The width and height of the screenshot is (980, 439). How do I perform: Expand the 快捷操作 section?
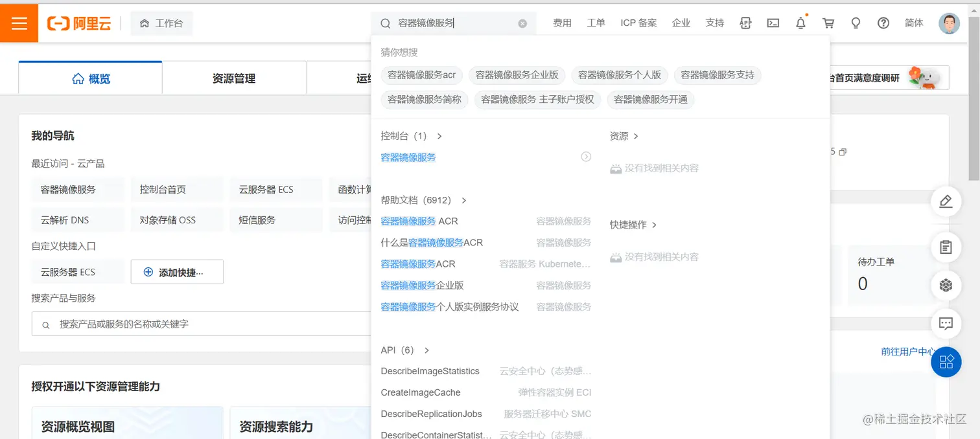633,225
